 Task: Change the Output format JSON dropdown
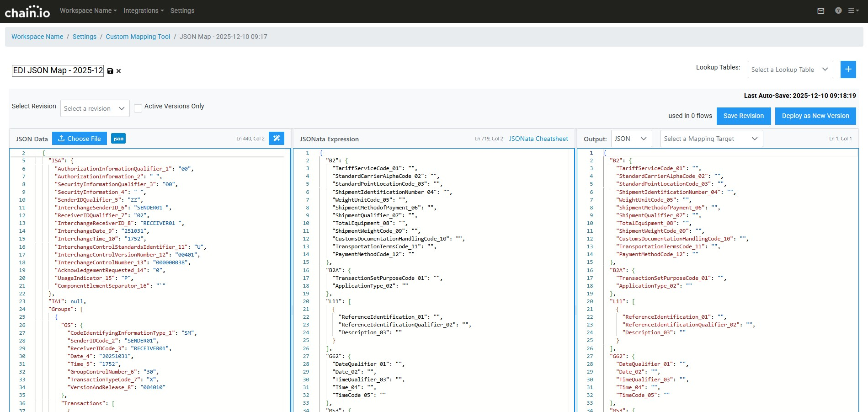coord(631,139)
